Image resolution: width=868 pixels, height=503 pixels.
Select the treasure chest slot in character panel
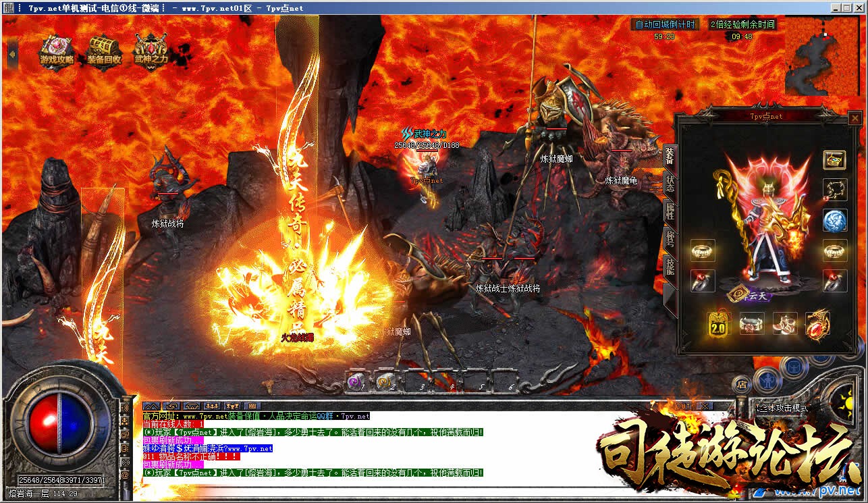[835, 160]
